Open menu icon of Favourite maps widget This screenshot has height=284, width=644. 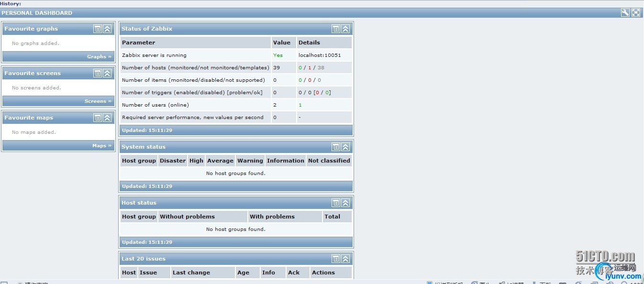click(x=98, y=118)
